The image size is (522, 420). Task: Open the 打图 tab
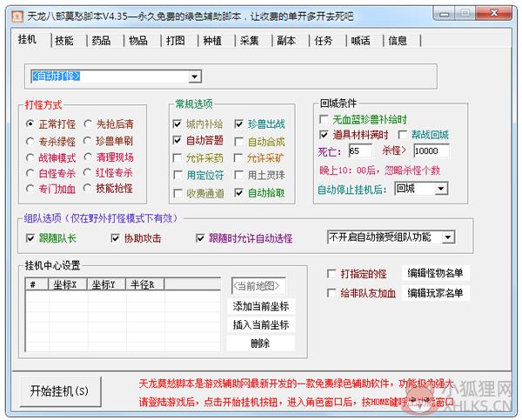coord(176,41)
